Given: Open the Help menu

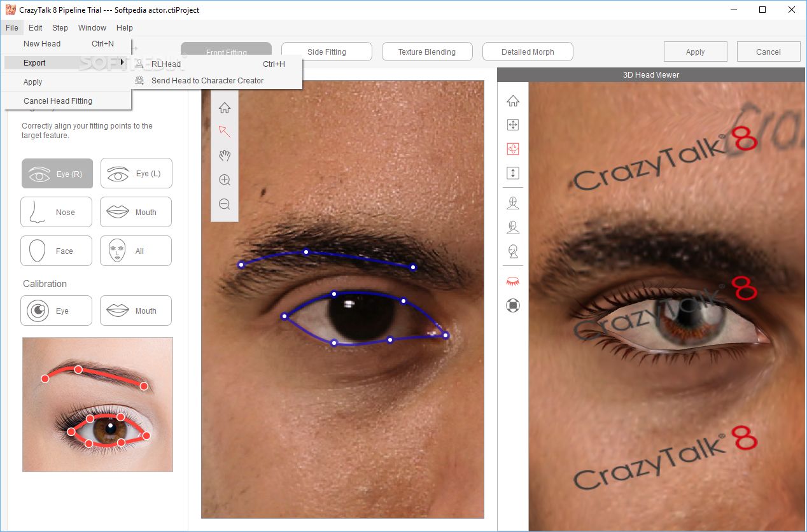Looking at the screenshot, I should (x=125, y=27).
